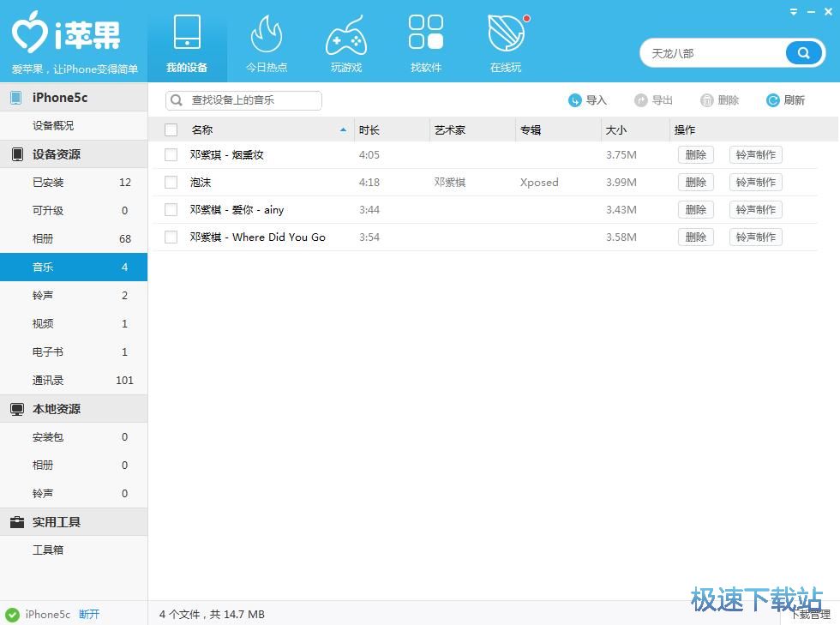This screenshot has width=840, height=625.
Task: Make ringtone from 邓紫琪 - 烟熏妆
Action: (x=756, y=155)
